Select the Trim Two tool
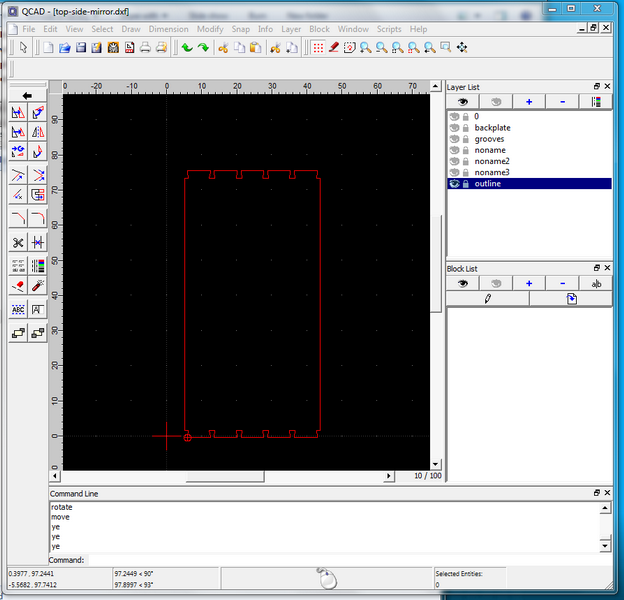This screenshot has height=600, width=624. click(37, 175)
